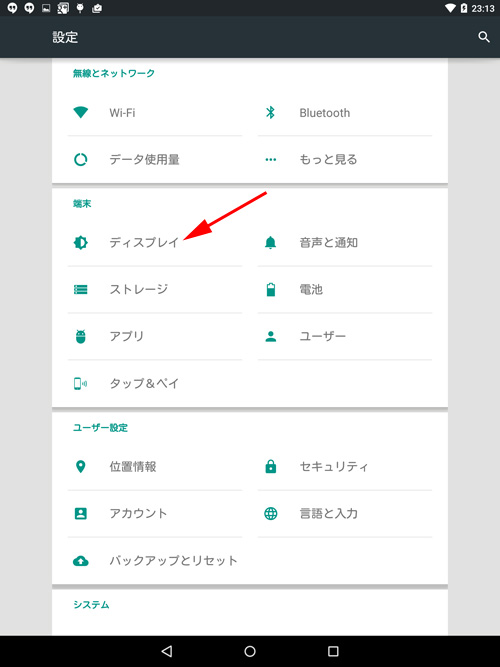The width and height of the screenshot is (500, 667).
Task: Open the ユーザー settings entry
Action: point(345,336)
